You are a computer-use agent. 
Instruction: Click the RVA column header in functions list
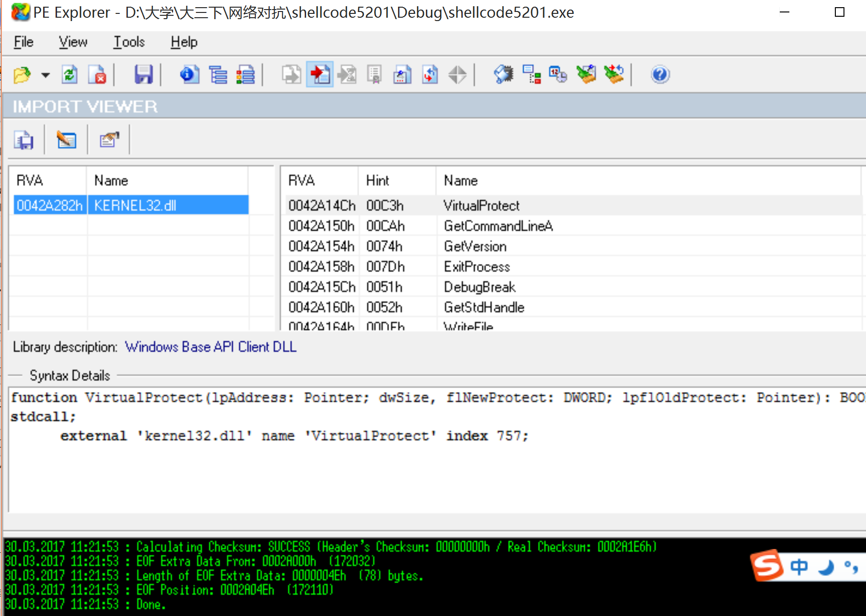(x=319, y=180)
